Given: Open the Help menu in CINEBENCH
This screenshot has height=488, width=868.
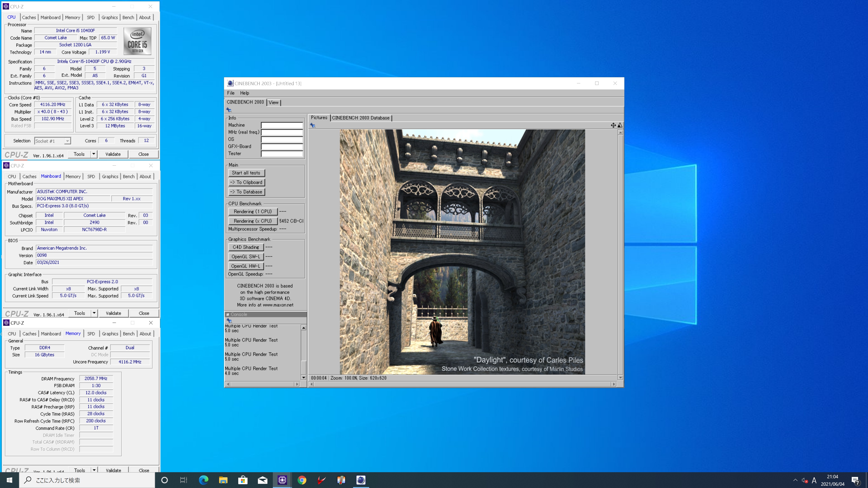Looking at the screenshot, I should 245,93.
